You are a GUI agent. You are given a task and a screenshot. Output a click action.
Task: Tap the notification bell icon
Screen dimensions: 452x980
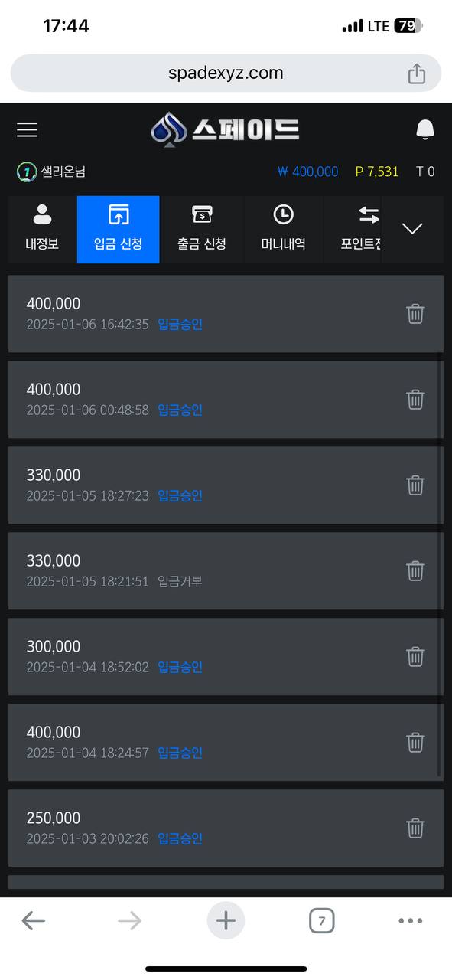pos(425,129)
